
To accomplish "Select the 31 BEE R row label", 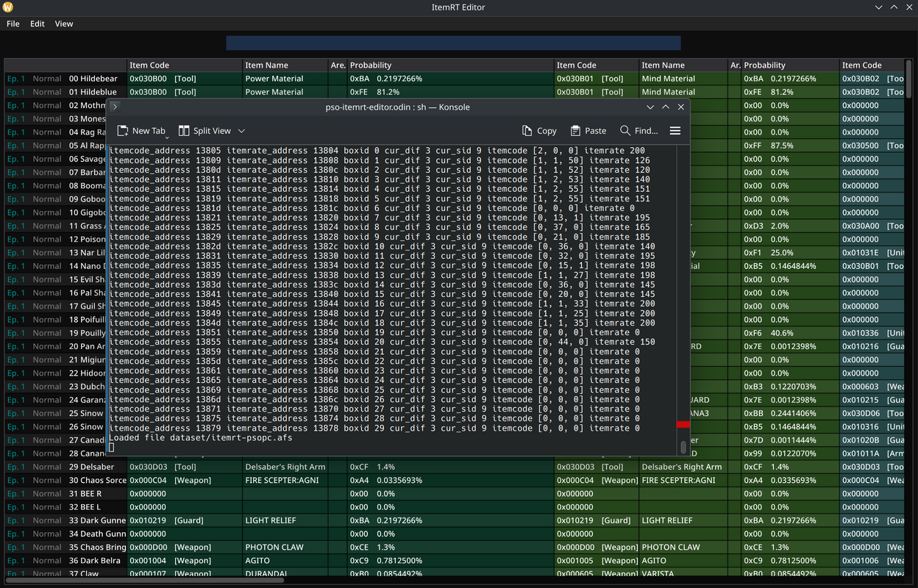I will pos(85,494).
